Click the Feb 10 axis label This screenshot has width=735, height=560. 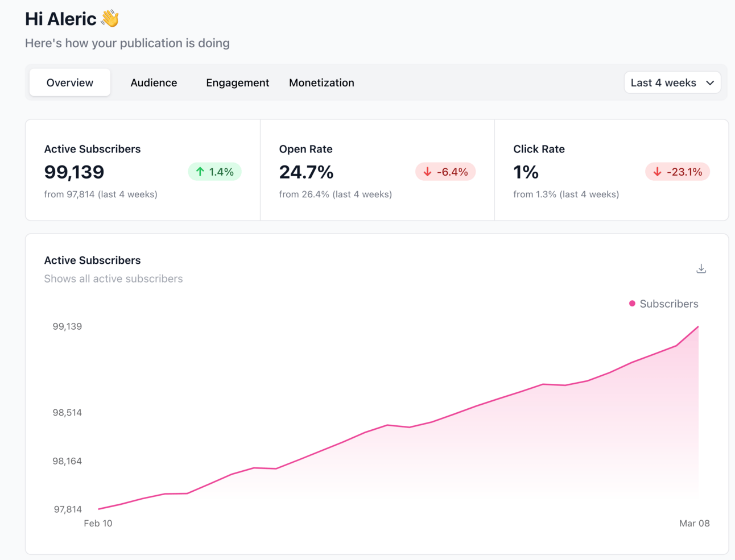point(98,523)
